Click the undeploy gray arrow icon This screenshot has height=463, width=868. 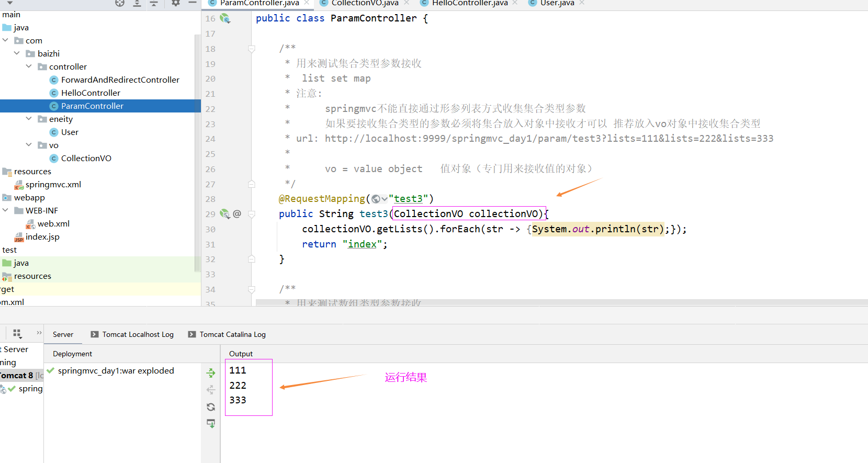click(211, 390)
